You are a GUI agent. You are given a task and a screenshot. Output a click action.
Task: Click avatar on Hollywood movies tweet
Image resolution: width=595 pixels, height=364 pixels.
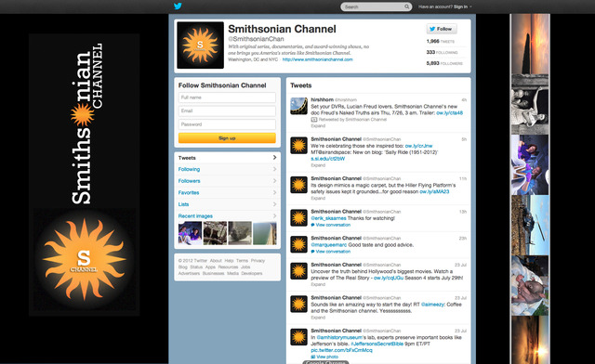pos(298,271)
